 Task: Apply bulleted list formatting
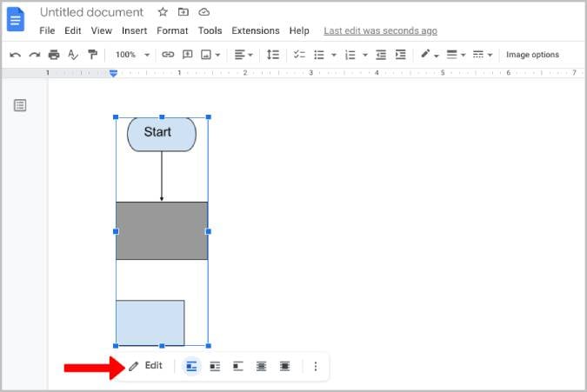pyautogui.click(x=319, y=55)
